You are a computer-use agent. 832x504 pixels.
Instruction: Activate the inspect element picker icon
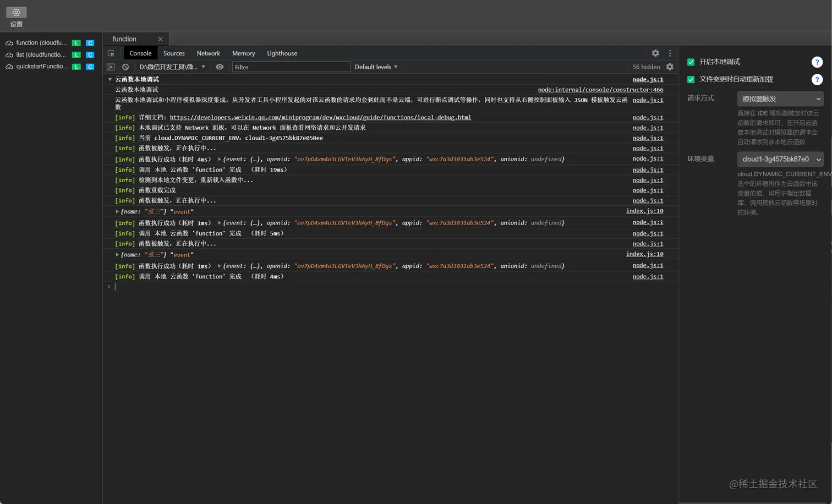(x=111, y=53)
